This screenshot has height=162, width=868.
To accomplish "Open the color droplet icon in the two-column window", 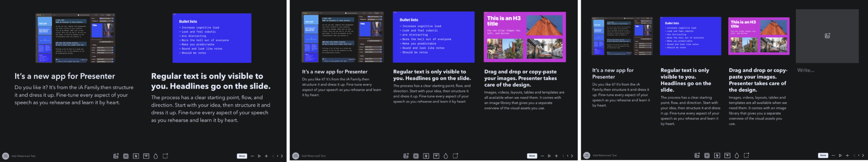I will pos(156,156).
